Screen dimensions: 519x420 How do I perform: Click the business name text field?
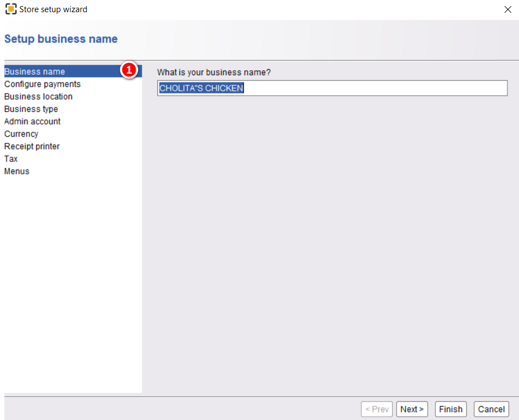pos(332,88)
